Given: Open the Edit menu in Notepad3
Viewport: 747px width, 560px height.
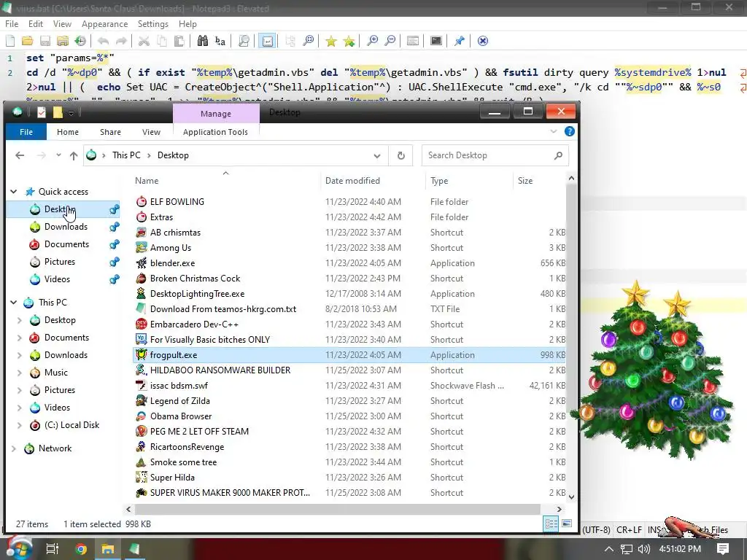Looking at the screenshot, I should pyautogui.click(x=35, y=24).
